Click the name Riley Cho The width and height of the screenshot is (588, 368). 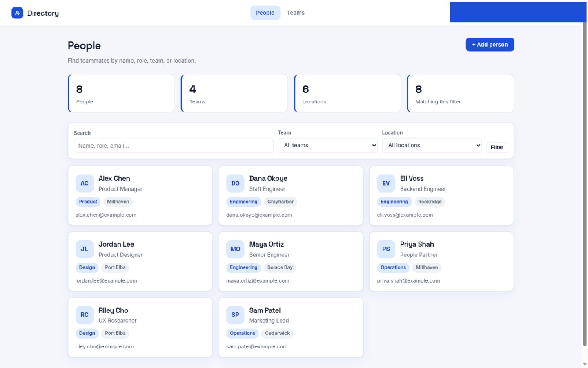tap(114, 310)
